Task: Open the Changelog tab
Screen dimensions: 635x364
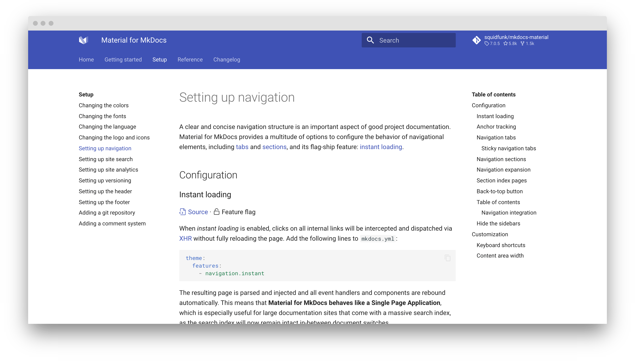Action: tap(226, 59)
